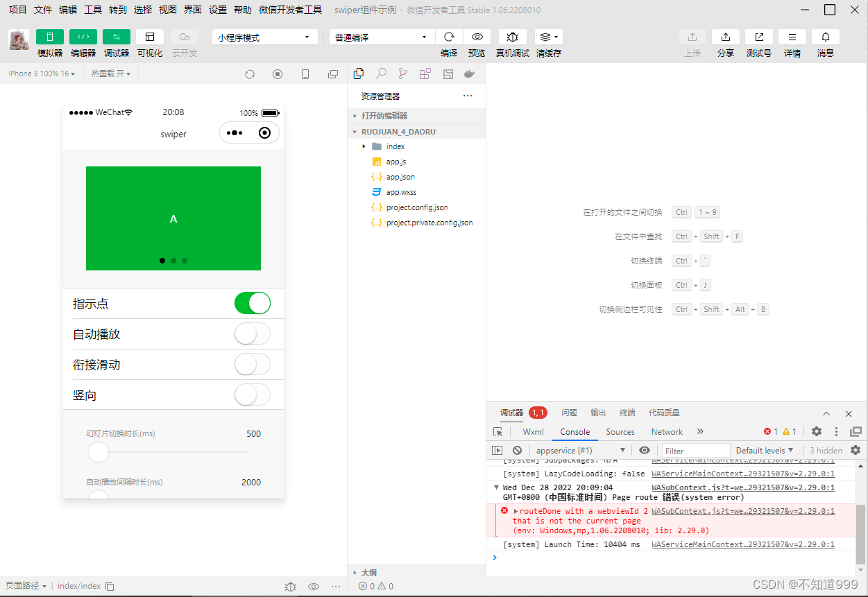
Task: Click the green swiper slide A
Action: pos(173,218)
